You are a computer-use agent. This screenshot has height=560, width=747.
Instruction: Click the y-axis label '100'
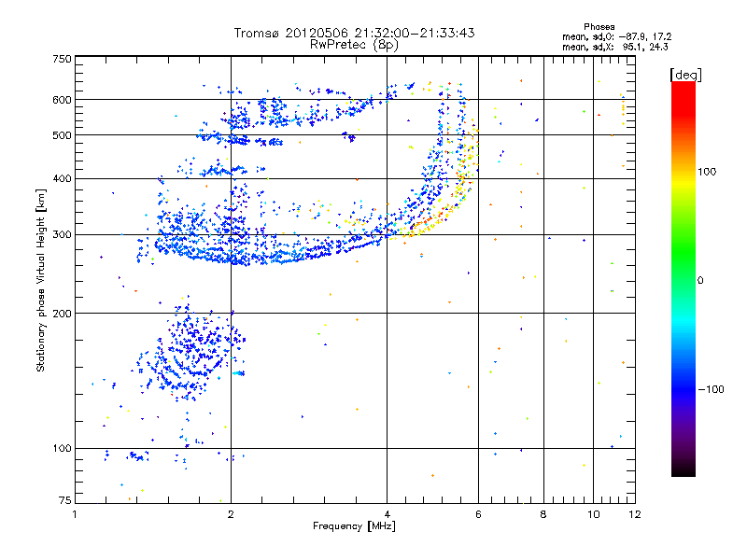point(62,448)
